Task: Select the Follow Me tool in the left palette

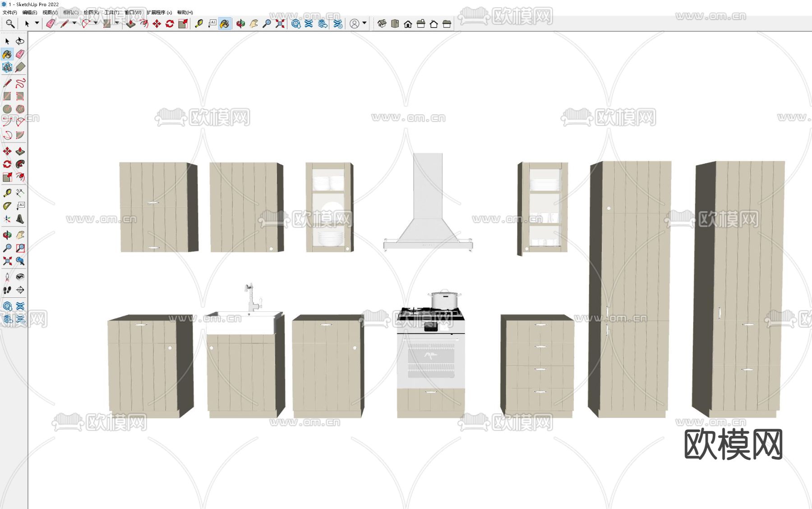Action: 20,164
